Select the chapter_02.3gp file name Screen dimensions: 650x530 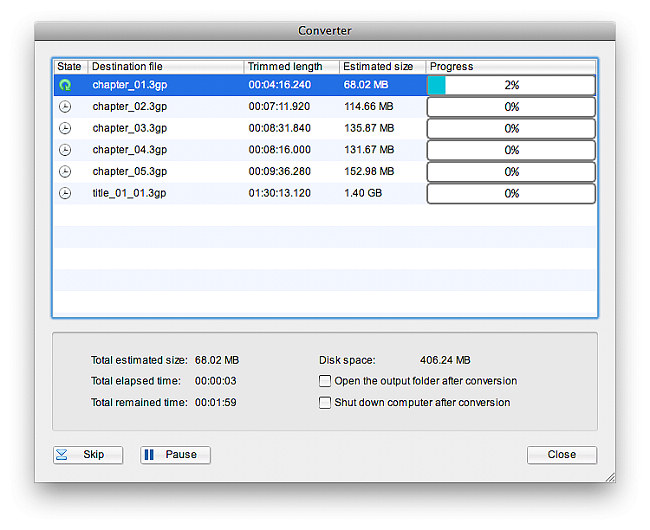(130, 106)
